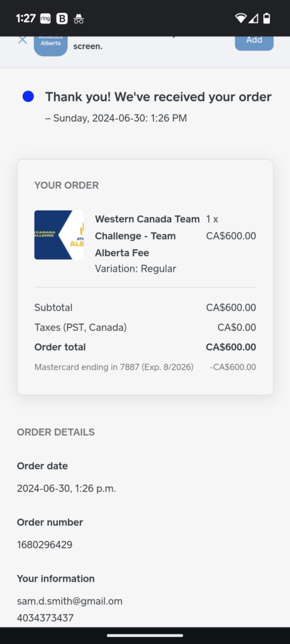Image resolution: width=290 pixels, height=644 pixels.
Task: Select order number 1680296429
Action: click(x=45, y=545)
